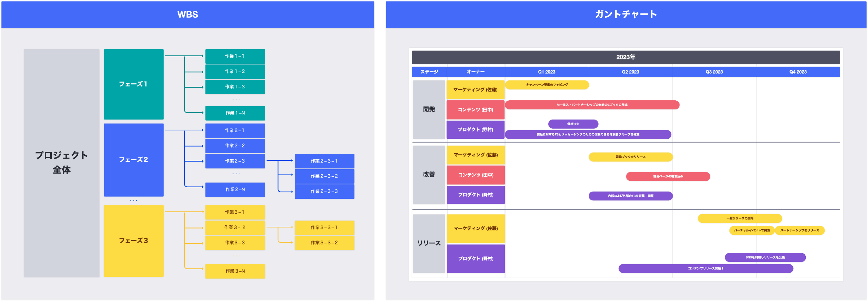Click the WBS header title
Viewport: 868px width, 301px height.
[187, 14]
